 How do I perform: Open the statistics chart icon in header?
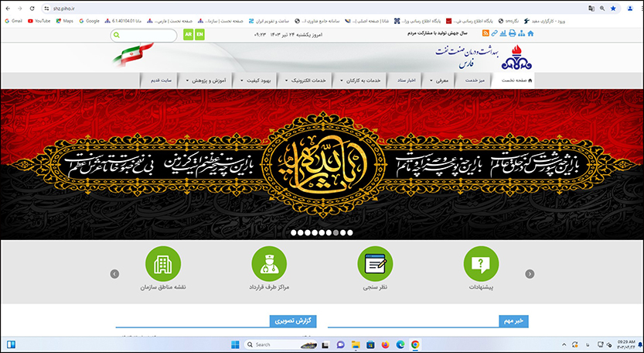coord(503,33)
